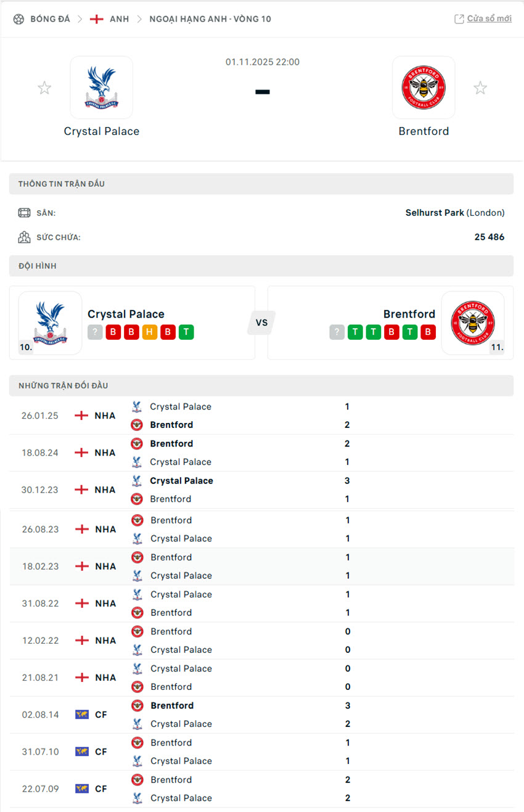This screenshot has width=524, height=812.
Task: Click the NHA flag on the 26.01.25 match
Action: click(81, 415)
